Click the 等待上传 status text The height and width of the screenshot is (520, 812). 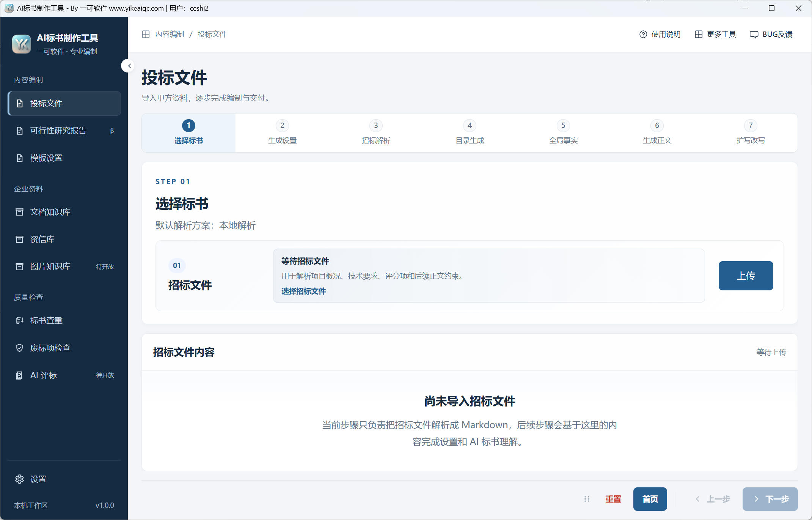point(771,352)
